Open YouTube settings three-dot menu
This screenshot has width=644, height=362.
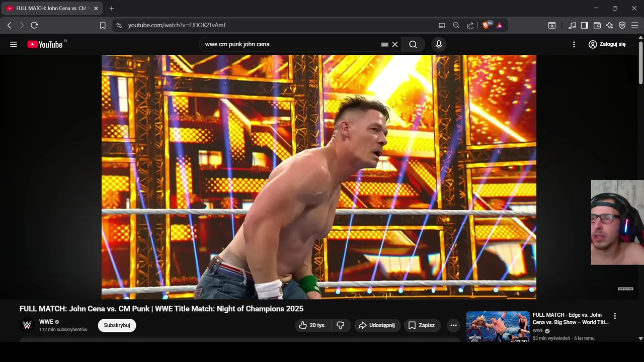[574, 44]
